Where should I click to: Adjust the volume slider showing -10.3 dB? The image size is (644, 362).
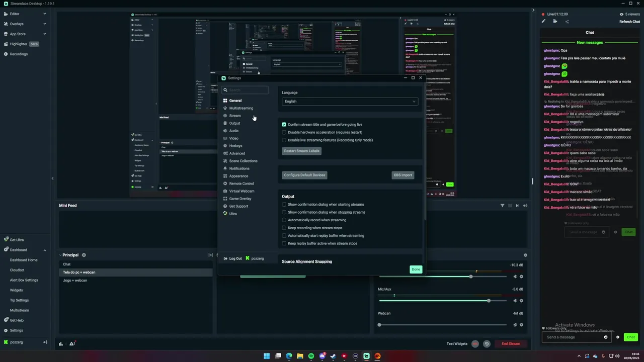click(442, 277)
